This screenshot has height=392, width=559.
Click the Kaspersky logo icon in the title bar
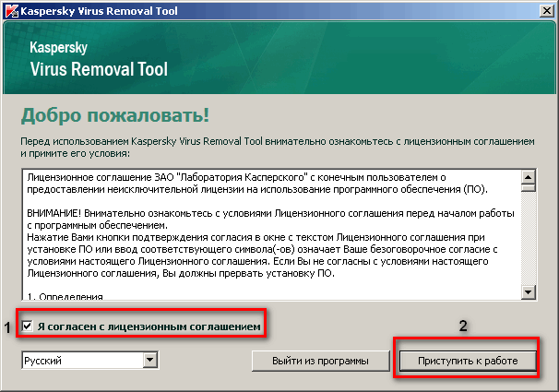tap(11, 11)
